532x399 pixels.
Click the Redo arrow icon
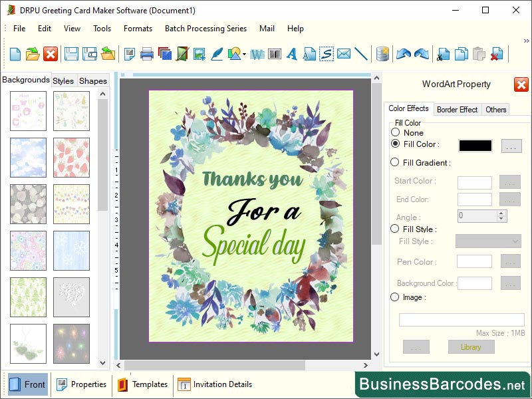pyautogui.click(x=422, y=54)
